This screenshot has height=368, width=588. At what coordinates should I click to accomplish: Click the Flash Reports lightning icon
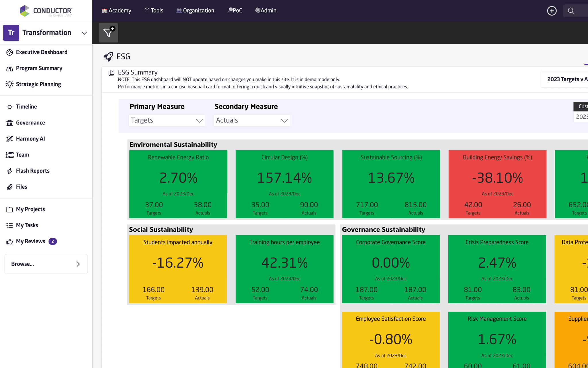click(9, 171)
